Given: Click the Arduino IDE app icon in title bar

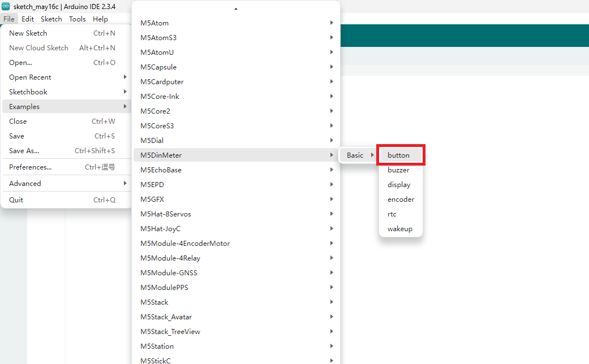Looking at the screenshot, I should pyautogui.click(x=6, y=6).
